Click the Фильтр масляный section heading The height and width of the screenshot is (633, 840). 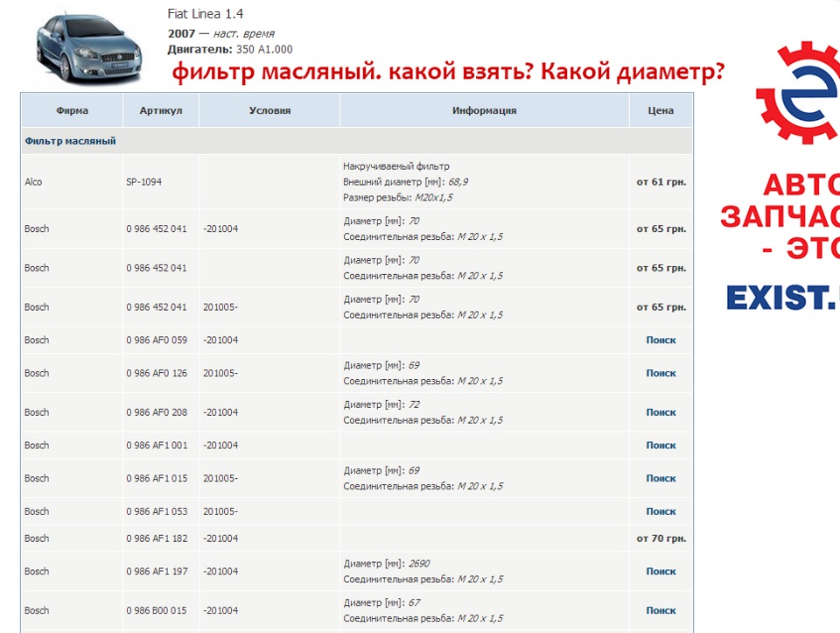click(70, 141)
